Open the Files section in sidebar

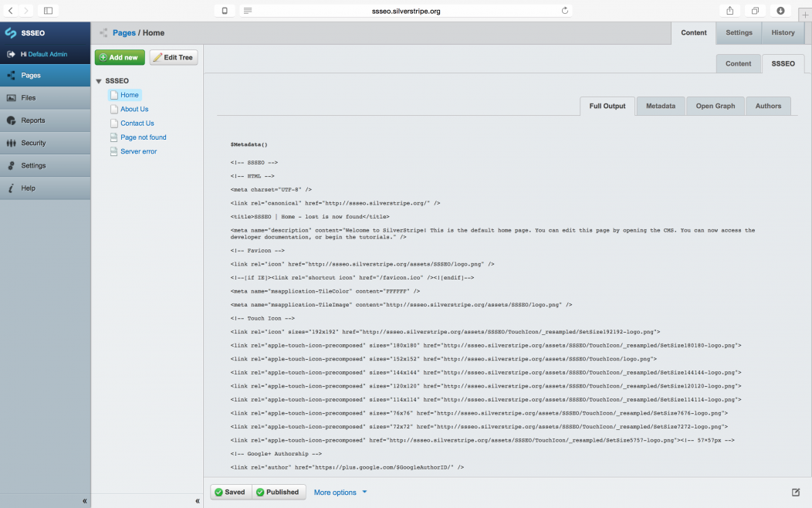tap(45, 97)
